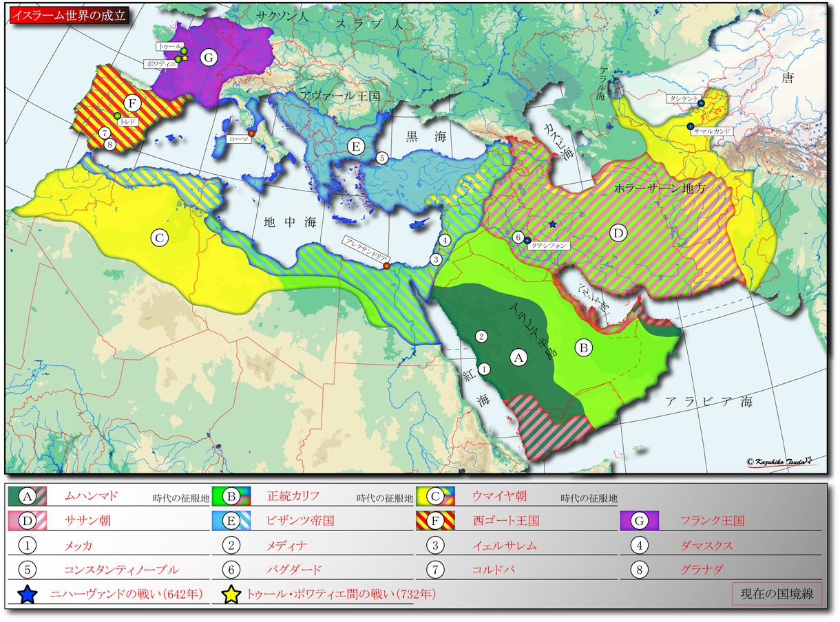Image resolution: width=840 pixels, height=622 pixels.
Task: Select legend swatch C for ウマイヤ朝
Action: (435, 495)
